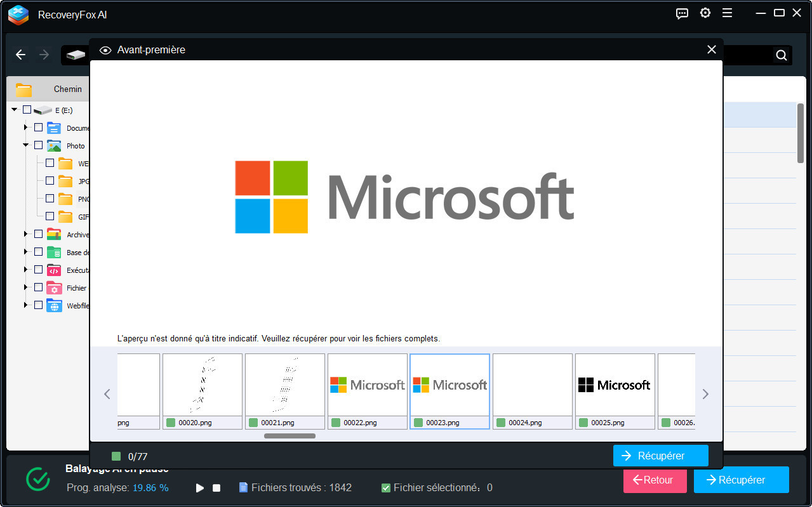812x507 pixels.
Task: Select the checkbox for 00022.png
Action: click(336, 423)
